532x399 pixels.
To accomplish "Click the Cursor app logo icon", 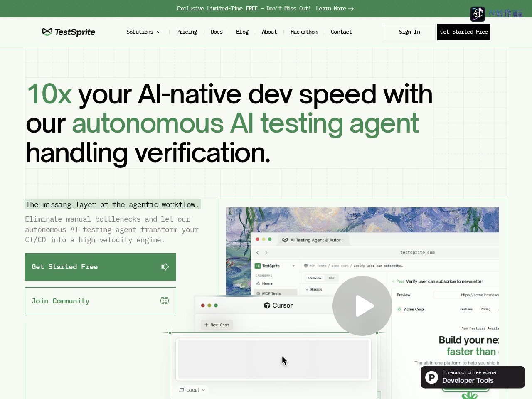I will click(267, 305).
